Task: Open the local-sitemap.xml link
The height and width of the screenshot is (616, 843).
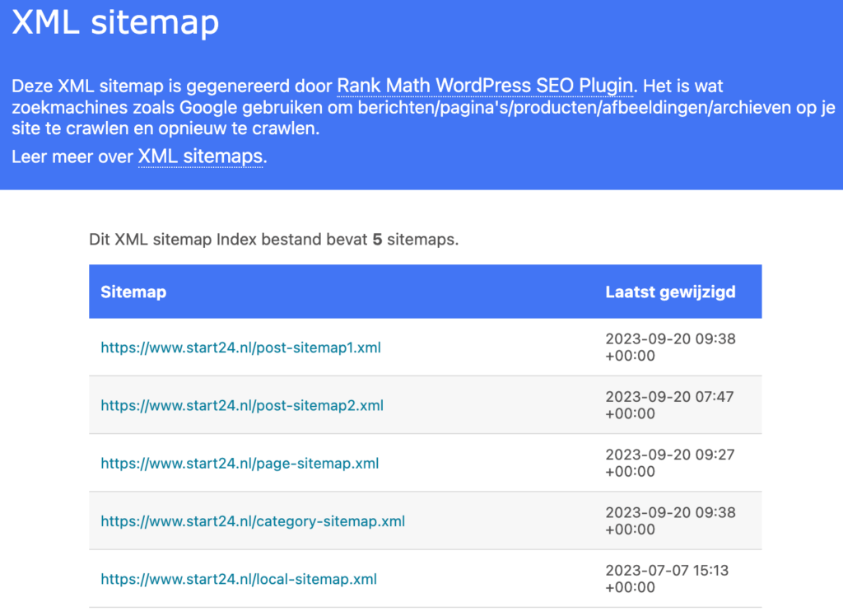Action: (x=237, y=579)
